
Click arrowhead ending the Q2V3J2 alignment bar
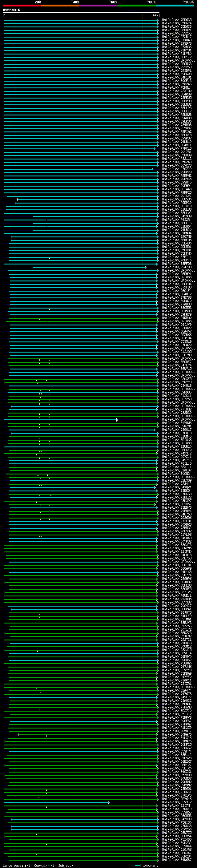[x=108, y=803]
